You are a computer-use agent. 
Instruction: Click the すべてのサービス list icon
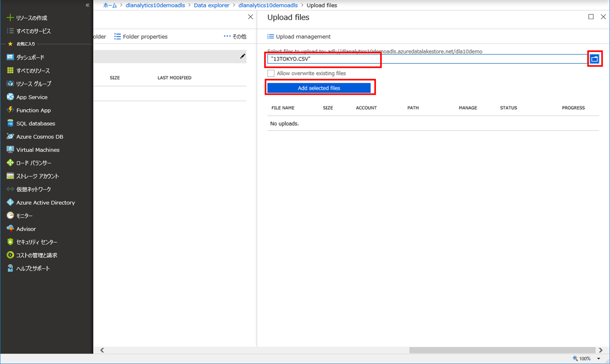[x=10, y=31]
